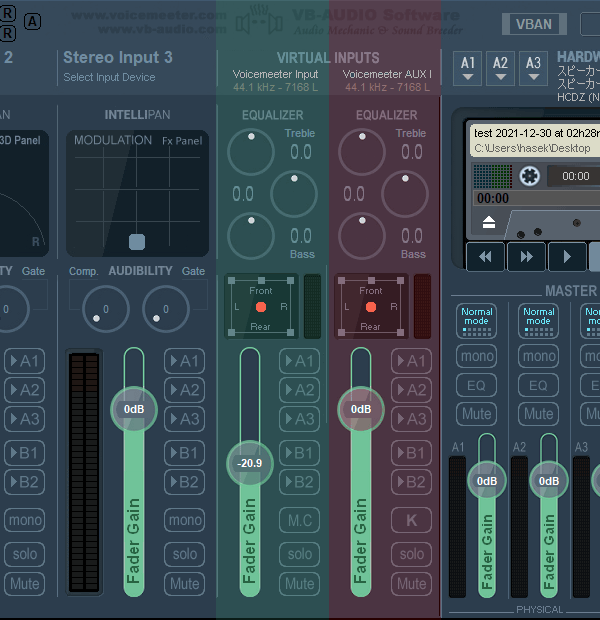Open the A1 hardware output dropdown
This screenshot has width=600, height=620.
click(x=468, y=68)
